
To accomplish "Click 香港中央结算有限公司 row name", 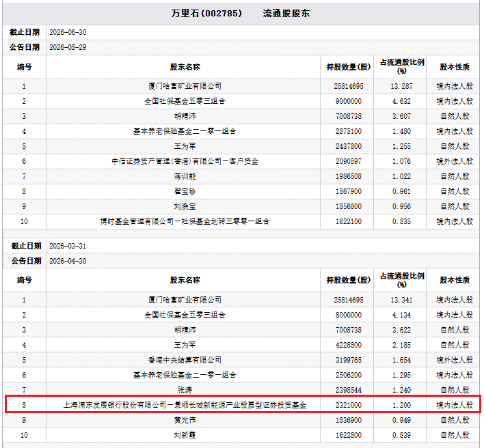I will pos(185,360).
